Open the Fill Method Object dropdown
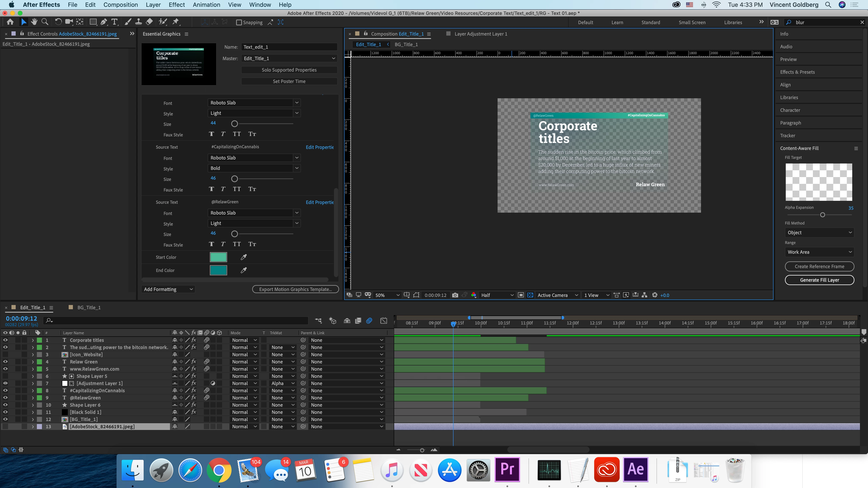 (x=819, y=233)
